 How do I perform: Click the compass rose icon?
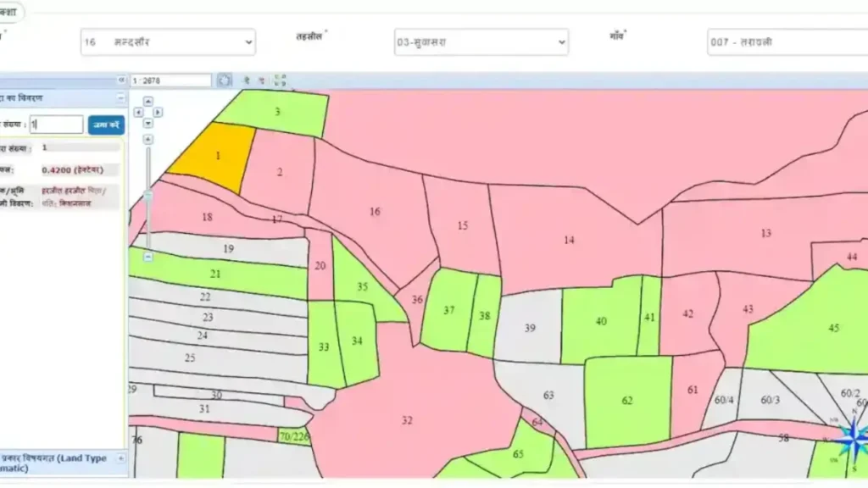point(849,439)
